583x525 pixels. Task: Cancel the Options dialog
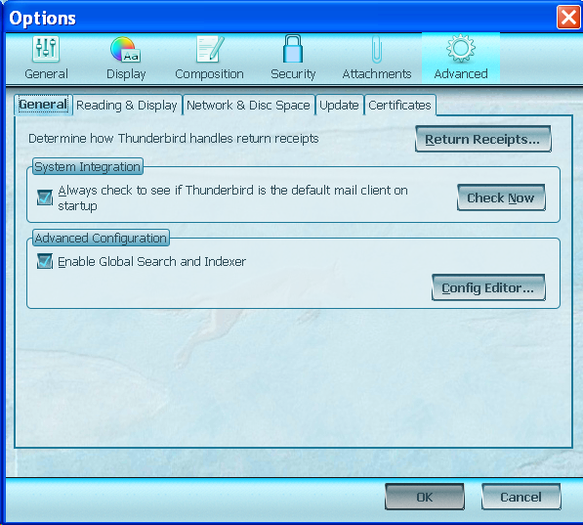(x=521, y=497)
